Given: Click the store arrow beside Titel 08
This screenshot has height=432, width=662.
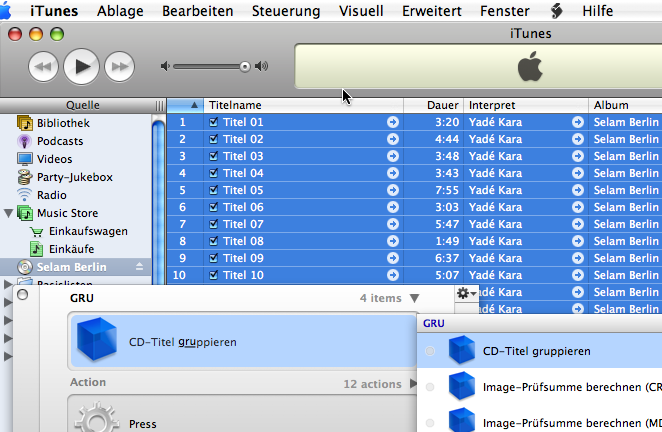Looking at the screenshot, I should (393, 241).
